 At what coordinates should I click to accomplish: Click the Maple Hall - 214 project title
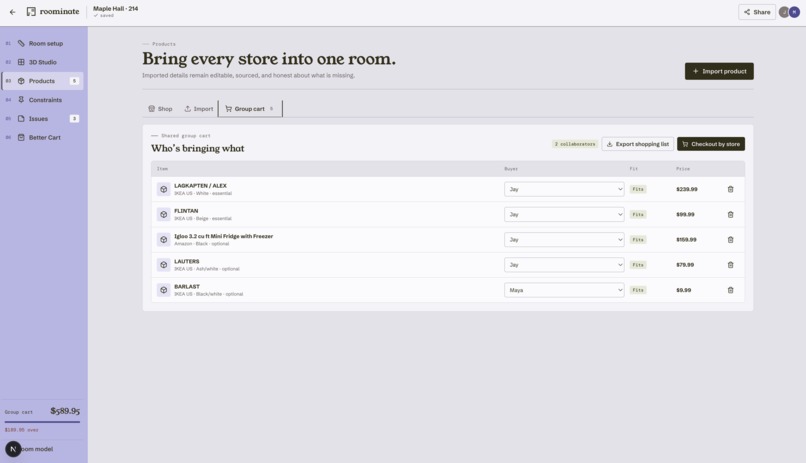pyautogui.click(x=116, y=8)
